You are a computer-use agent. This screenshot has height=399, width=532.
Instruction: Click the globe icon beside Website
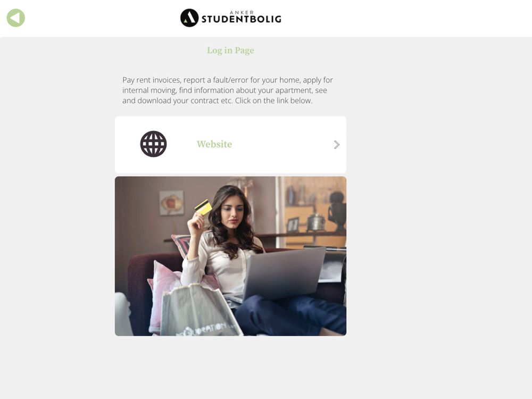click(x=153, y=144)
